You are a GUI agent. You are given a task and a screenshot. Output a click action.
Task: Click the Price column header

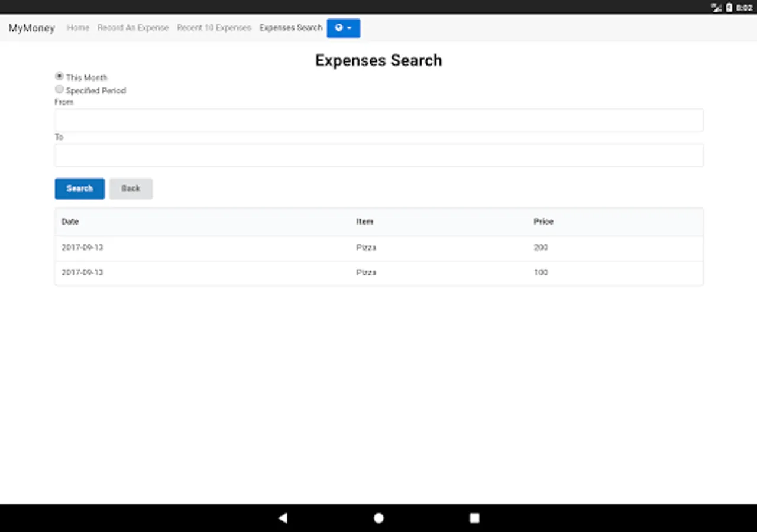pyautogui.click(x=544, y=222)
